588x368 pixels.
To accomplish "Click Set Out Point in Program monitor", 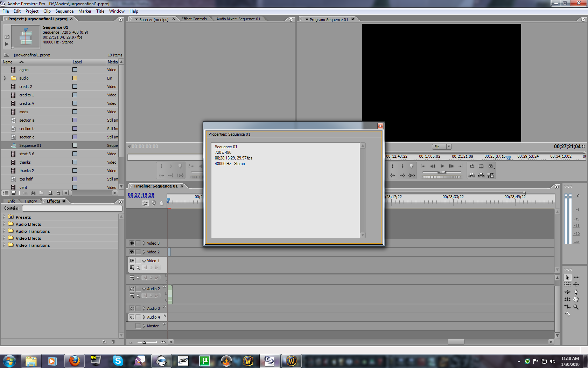I will (x=402, y=166).
